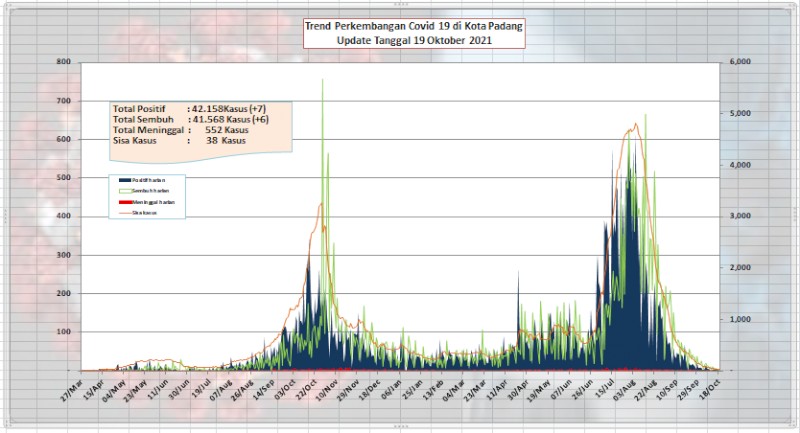Click the '18/Oct' date axis label

pyautogui.click(x=709, y=390)
